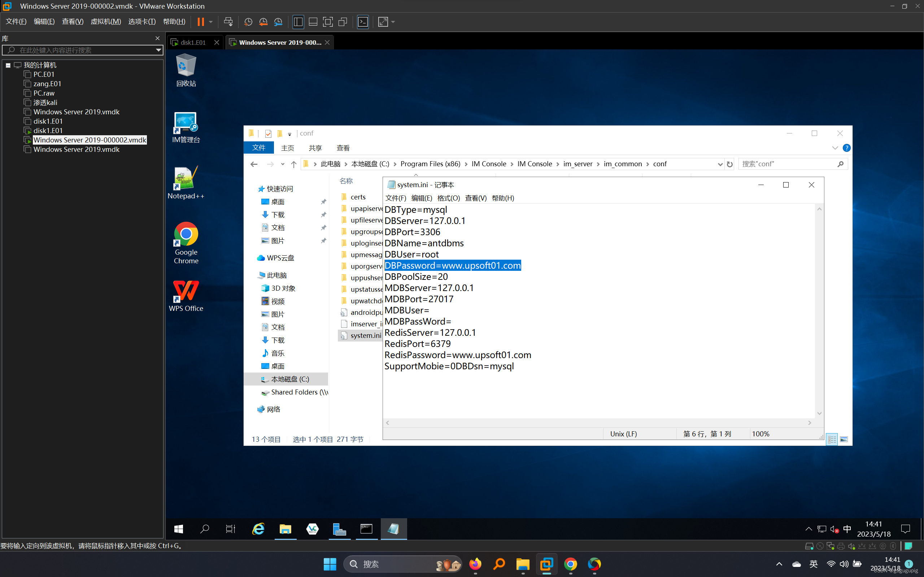Image resolution: width=924 pixels, height=577 pixels.
Task: Click the Notepad horizontal scrollbar
Action: [x=598, y=422]
